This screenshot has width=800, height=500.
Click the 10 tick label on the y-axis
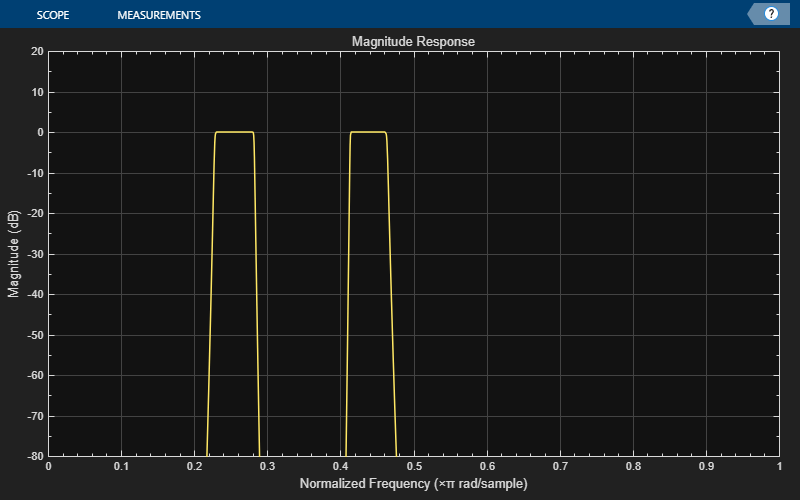[36, 92]
